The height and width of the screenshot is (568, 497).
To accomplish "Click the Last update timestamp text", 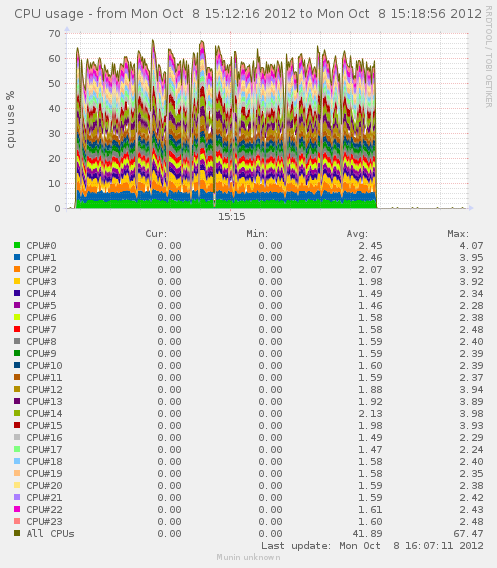I will [372, 546].
